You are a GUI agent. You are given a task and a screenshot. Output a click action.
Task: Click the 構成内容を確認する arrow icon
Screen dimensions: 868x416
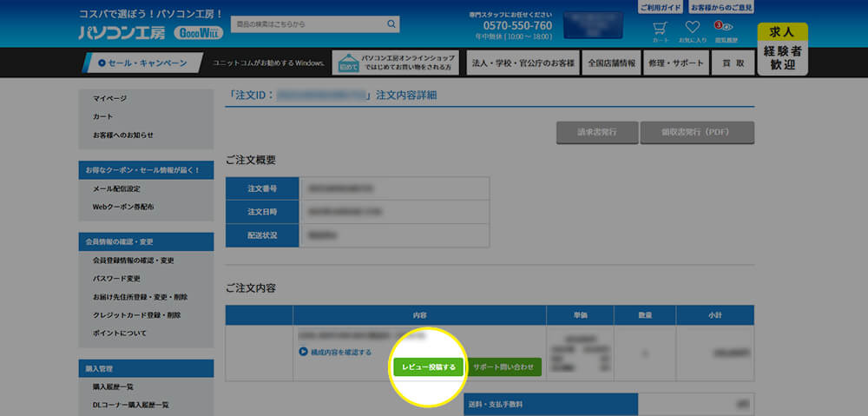pyautogui.click(x=303, y=352)
